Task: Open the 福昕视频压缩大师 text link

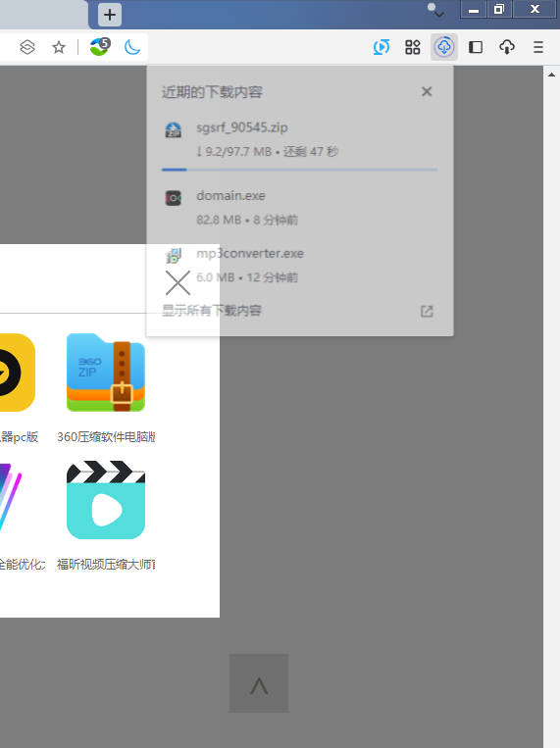Action: 106,565
